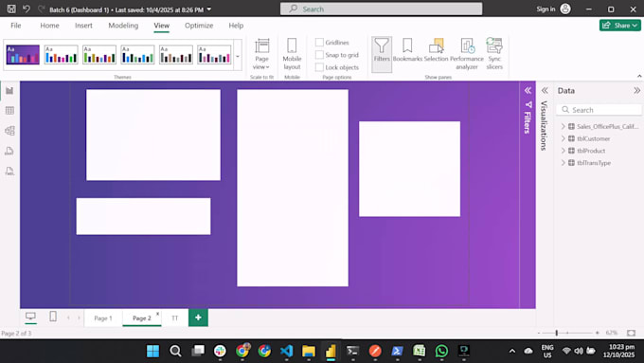Expand the themes gallery dropdown
This screenshot has width=644, height=363.
coord(238,56)
